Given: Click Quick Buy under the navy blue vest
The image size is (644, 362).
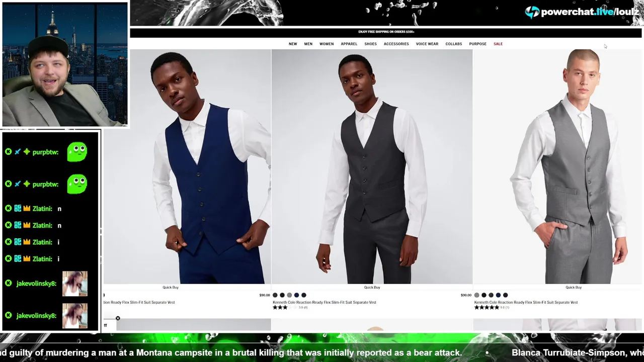Looking at the screenshot, I should tap(171, 287).
